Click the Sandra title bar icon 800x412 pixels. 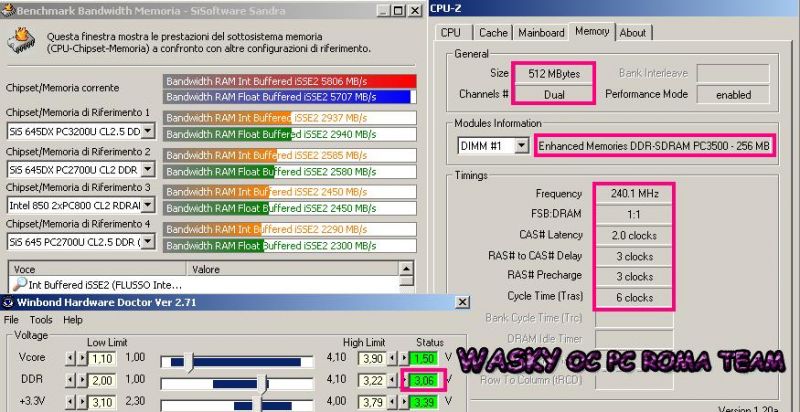[x=8, y=10]
